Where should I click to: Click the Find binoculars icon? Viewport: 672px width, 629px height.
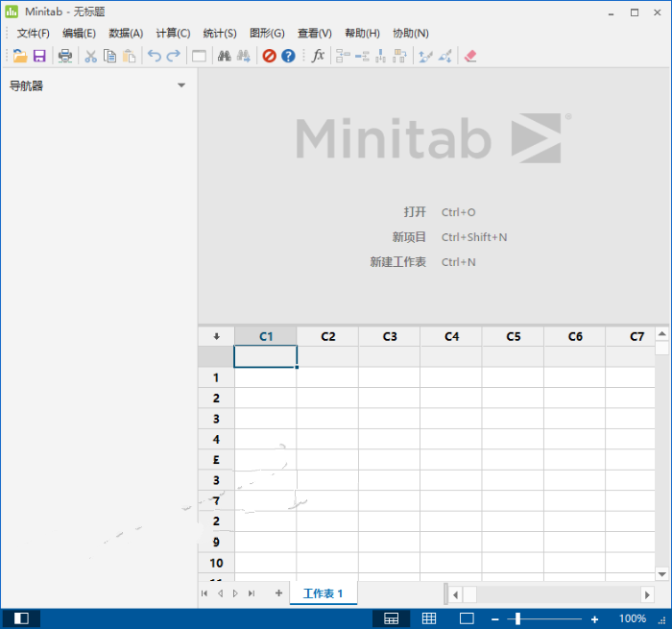[224, 56]
